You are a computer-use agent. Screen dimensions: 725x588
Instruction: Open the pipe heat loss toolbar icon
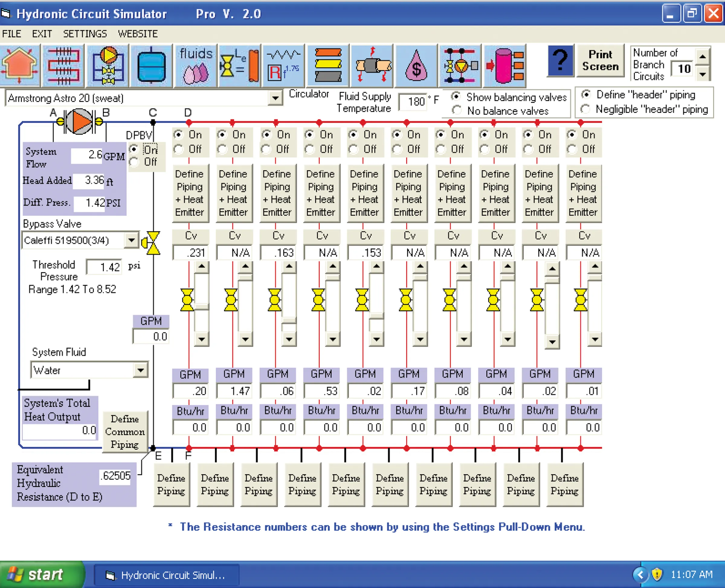[372, 66]
